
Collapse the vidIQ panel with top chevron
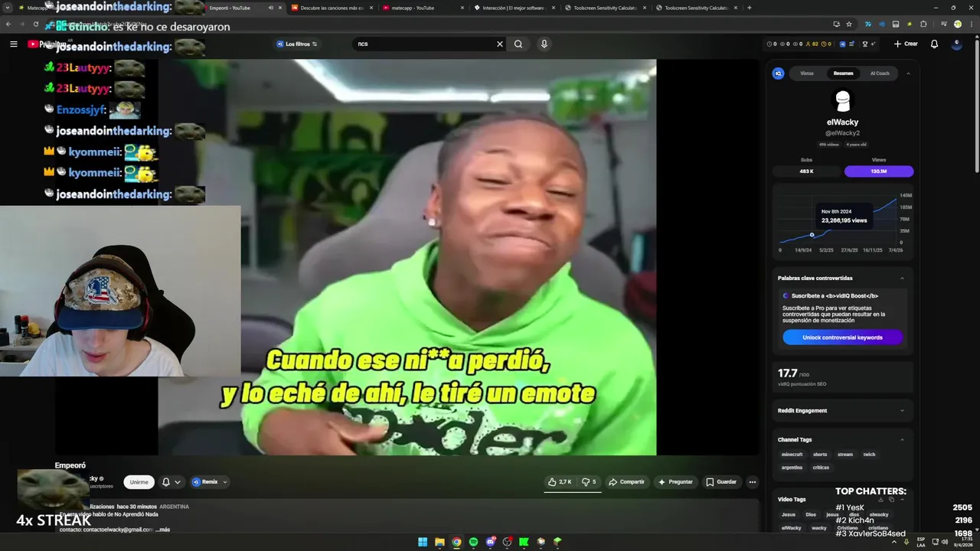coord(908,73)
